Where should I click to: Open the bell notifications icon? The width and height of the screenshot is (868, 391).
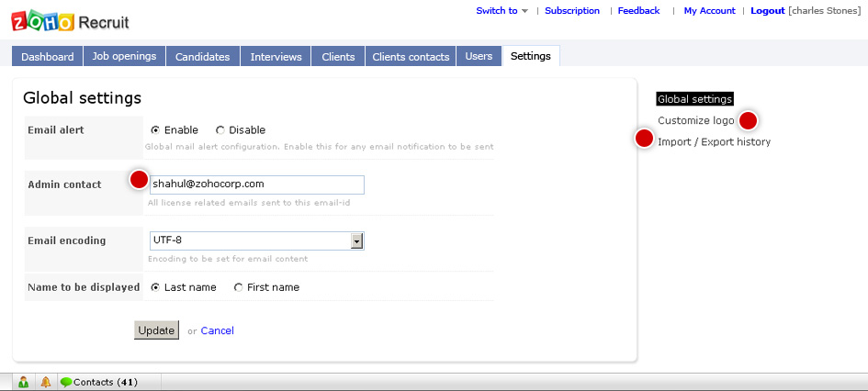click(46, 382)
